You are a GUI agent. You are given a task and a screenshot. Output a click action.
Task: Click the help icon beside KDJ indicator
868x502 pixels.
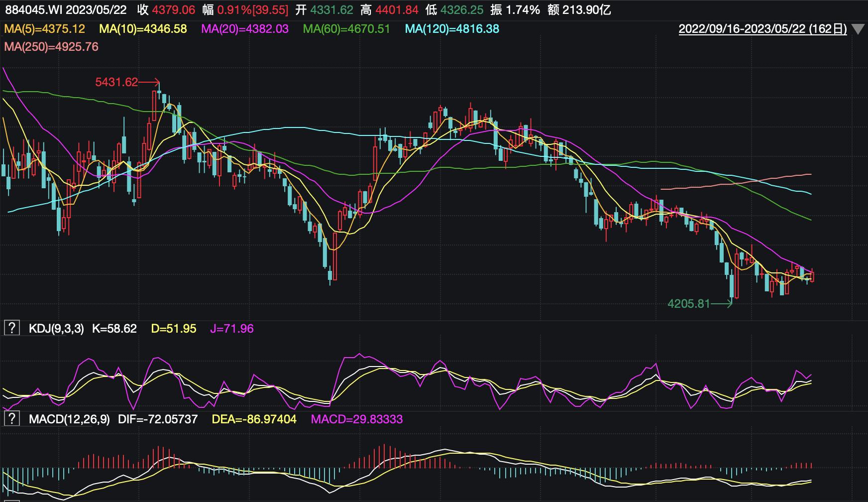pyautogui.click(x=11, y=328)
